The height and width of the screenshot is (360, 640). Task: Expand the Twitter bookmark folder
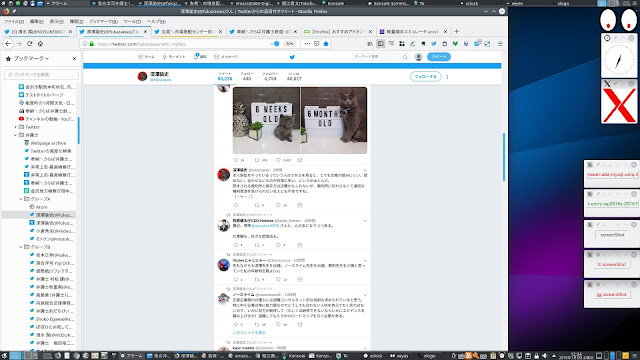coord(16,127)
